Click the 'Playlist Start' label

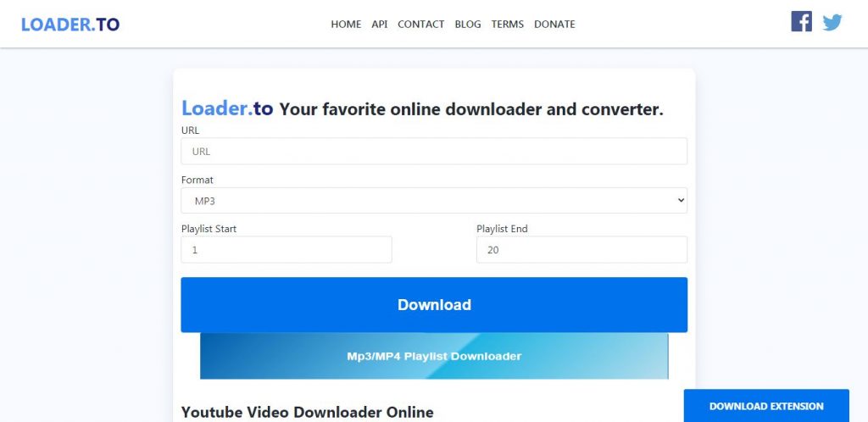coord(209,229)
